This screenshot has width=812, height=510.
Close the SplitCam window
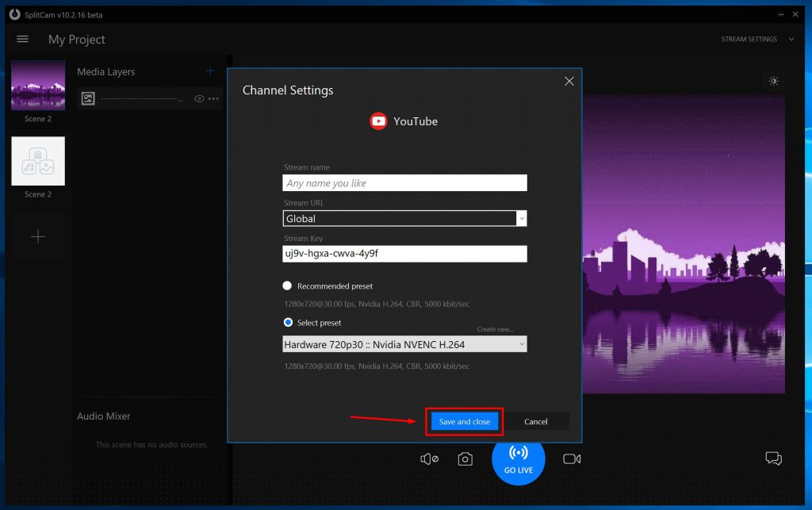pos(795,14)
